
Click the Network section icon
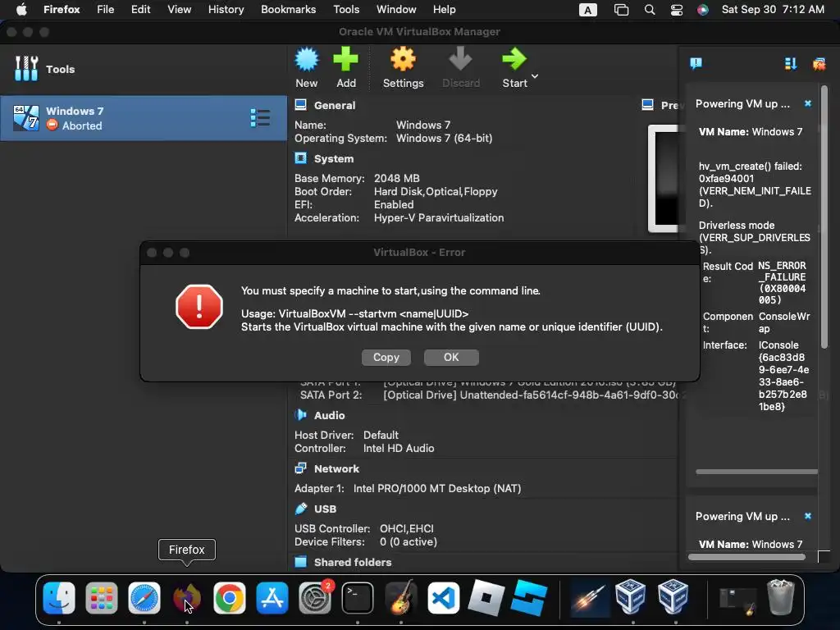301,468
